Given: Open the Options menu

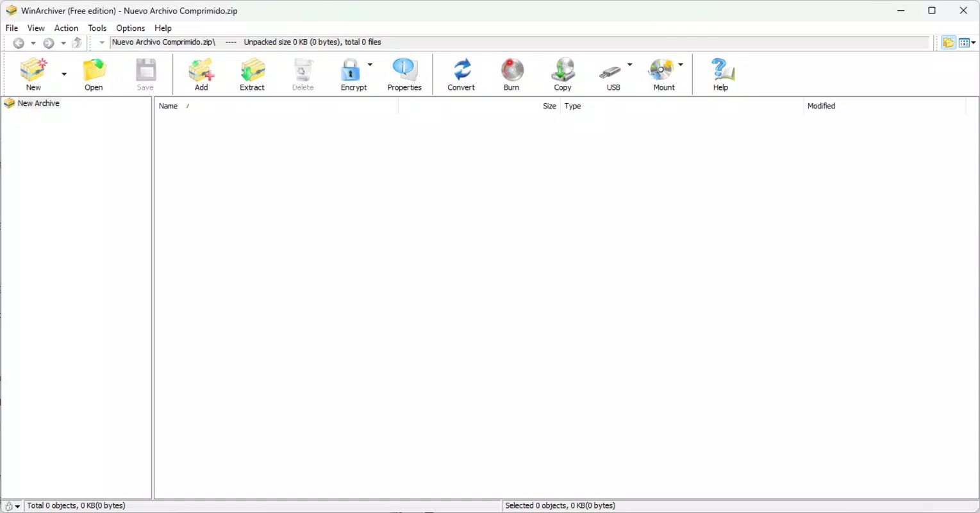Looking at the screenshot, I should pyautogui.click(x=131, y=28).
